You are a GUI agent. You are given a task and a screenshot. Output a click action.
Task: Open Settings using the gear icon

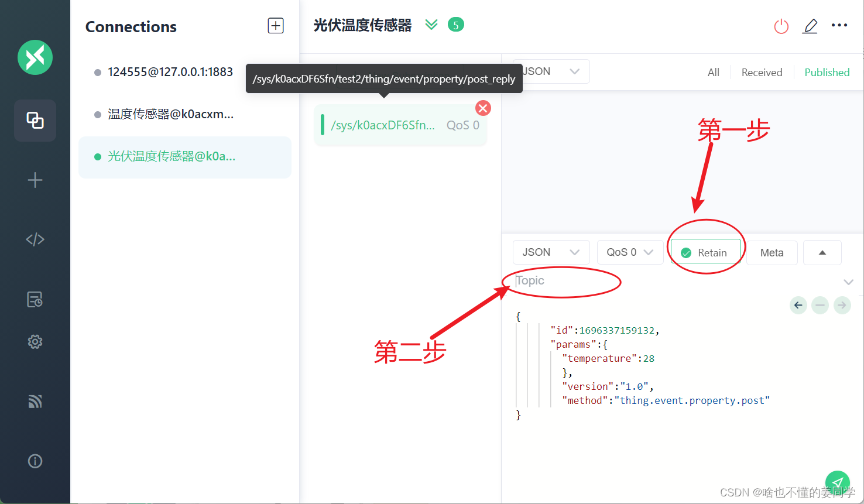click(x=35, y=341)
